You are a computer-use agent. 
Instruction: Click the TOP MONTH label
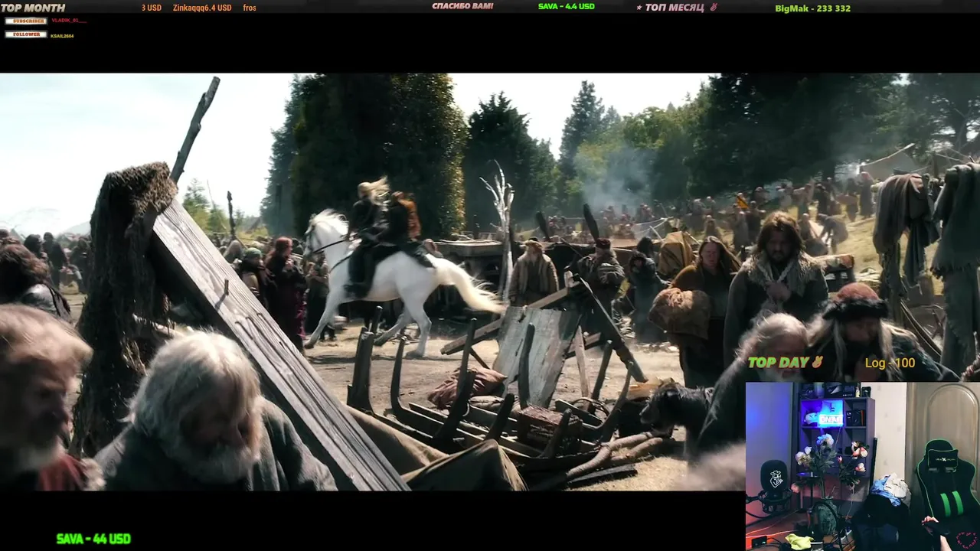point(33,8)
